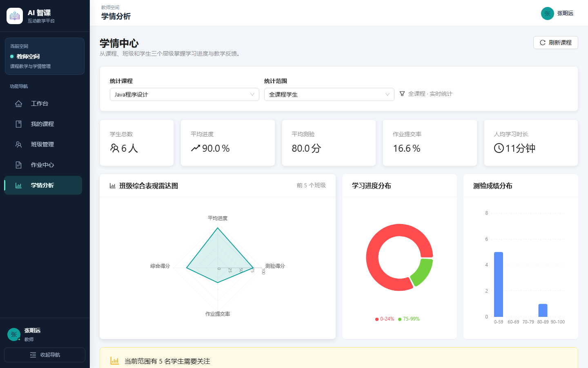This screenshot has height=368, width=588.
Task: Click the 班级管理 people icon
Action: [18, 144]
